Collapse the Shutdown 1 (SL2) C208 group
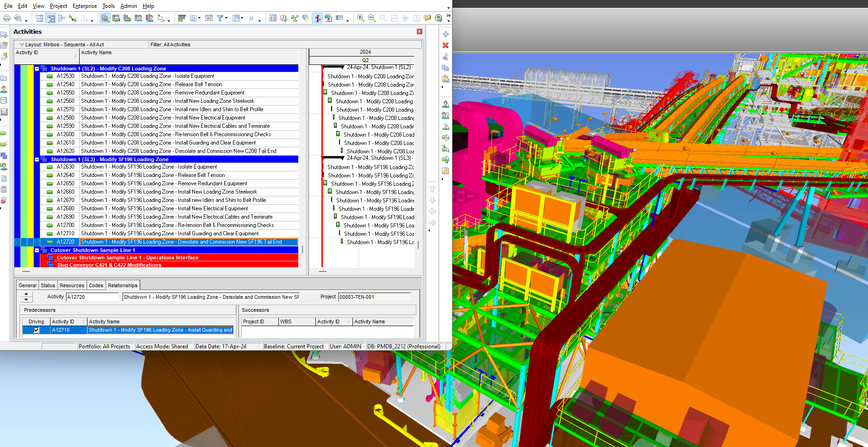The width and height of the screenshot is (868, 447). click(37, 69)
